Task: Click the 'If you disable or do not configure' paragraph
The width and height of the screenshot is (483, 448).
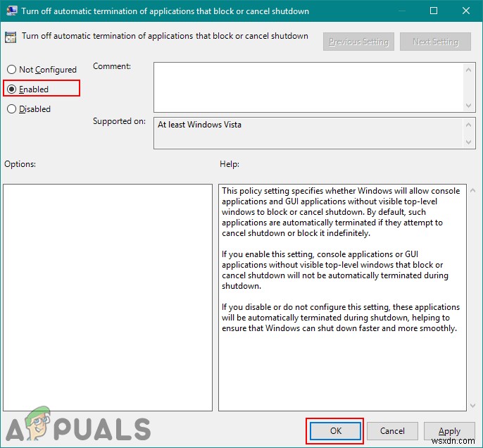Action: [x=341, y=318]
